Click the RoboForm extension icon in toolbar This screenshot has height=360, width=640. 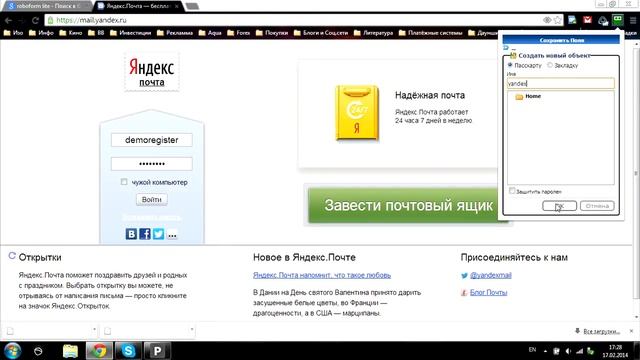pos(618,20)
